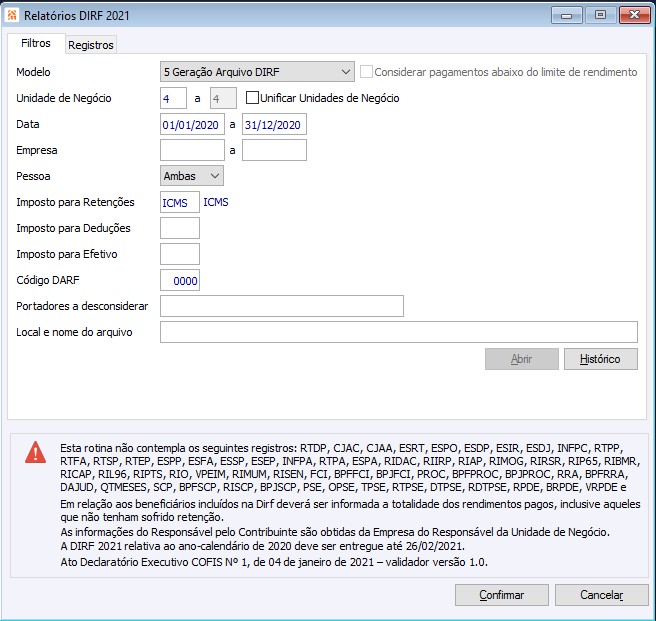Click the red warning triangle icon
The width and height of the screenshot is (656, 621).
tap(36, 452)
